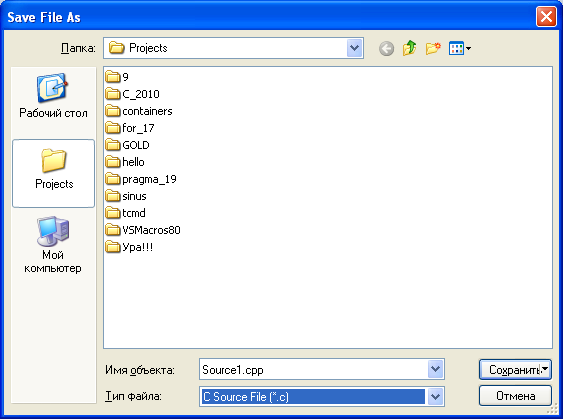Click the folder name "tcmd"
563x419 pixels.
134,213
